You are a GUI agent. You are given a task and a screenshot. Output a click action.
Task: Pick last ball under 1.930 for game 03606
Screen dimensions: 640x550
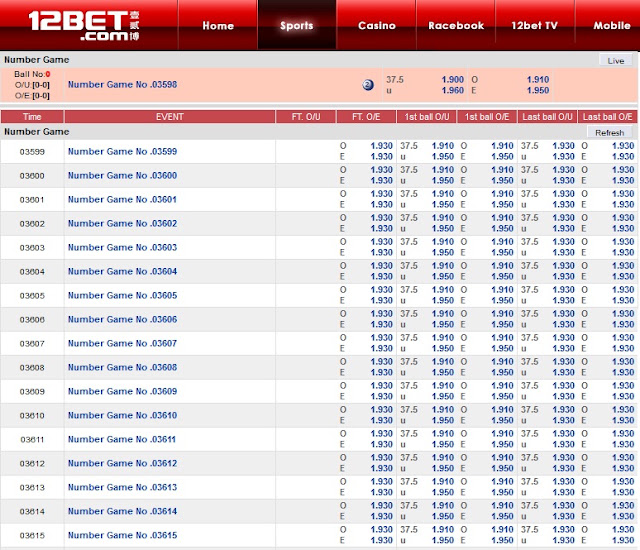[x=564, y=324]
